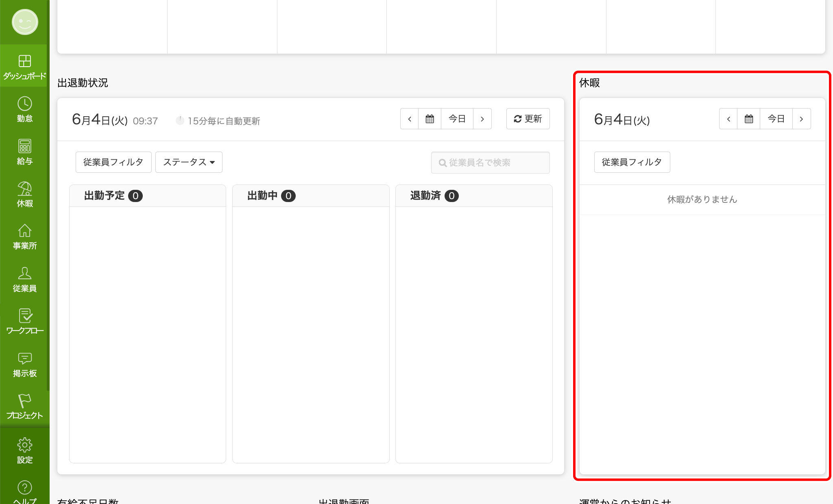Open calendar picker in 出退勤状況 panel
Image resolution: width=833 pixels, height=504 pixels.
pyautogui.click(x=430, y=119)
